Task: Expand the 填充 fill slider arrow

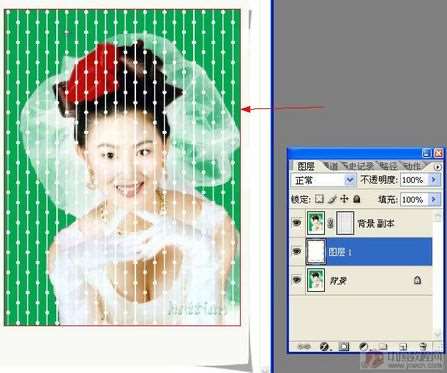Action: pyautogui.click(x=434, y=199)
